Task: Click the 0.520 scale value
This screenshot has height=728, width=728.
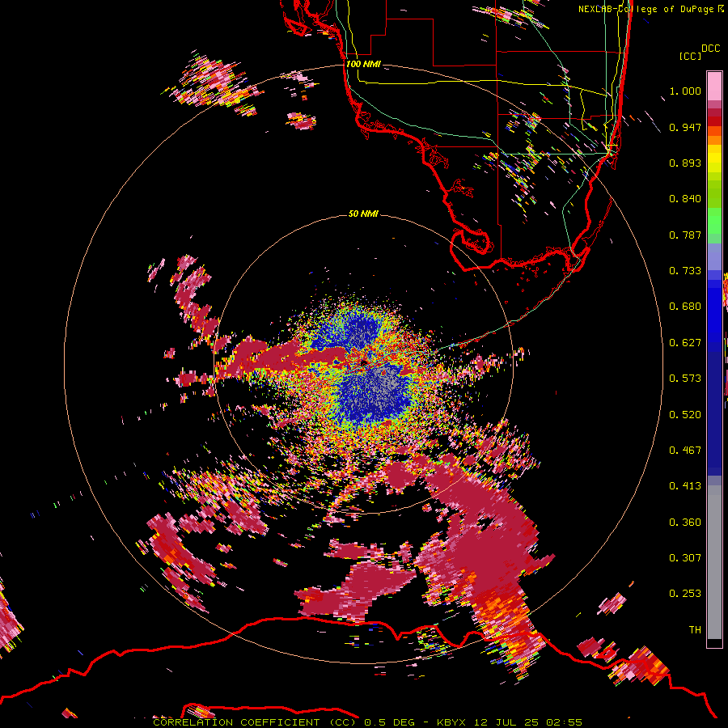Action: coord(685,415)
